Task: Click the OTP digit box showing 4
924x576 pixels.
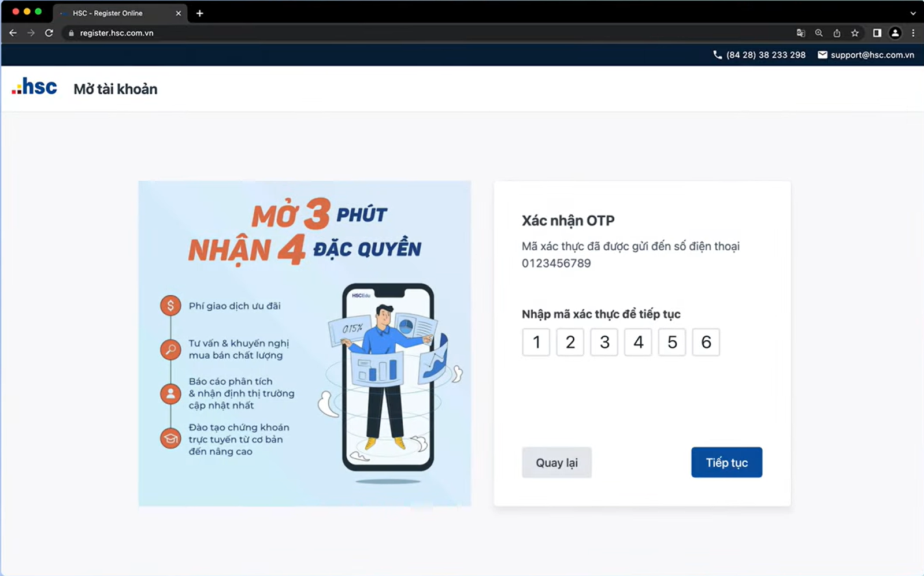Action: pyautogui.click(x=638, y=342)
